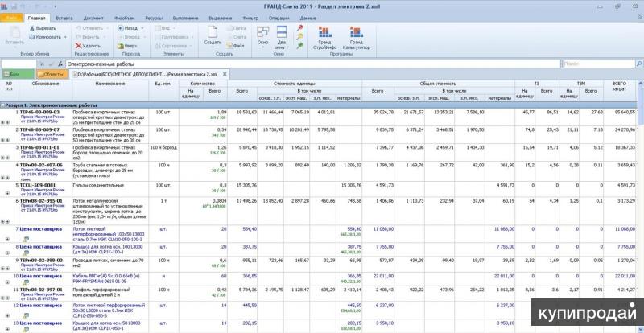Click the vertical scrollbar up arrow
This screenshot has height=333, width=644.
pos(640,84)
